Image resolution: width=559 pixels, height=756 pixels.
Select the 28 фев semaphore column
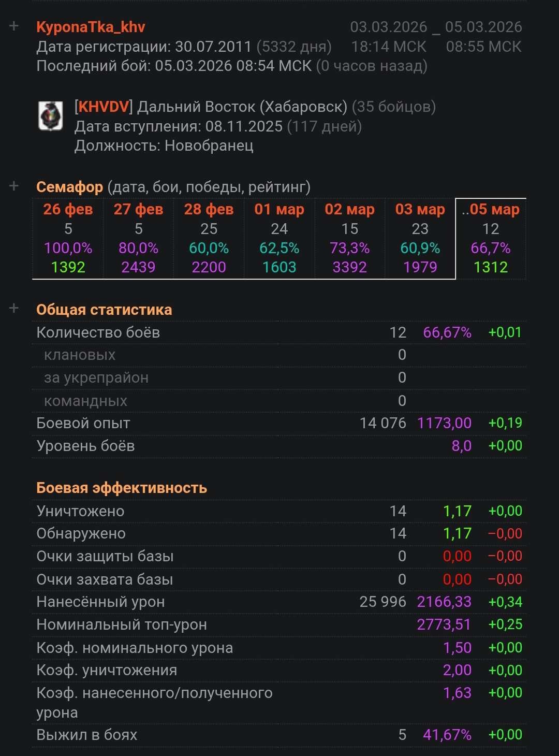209,238
